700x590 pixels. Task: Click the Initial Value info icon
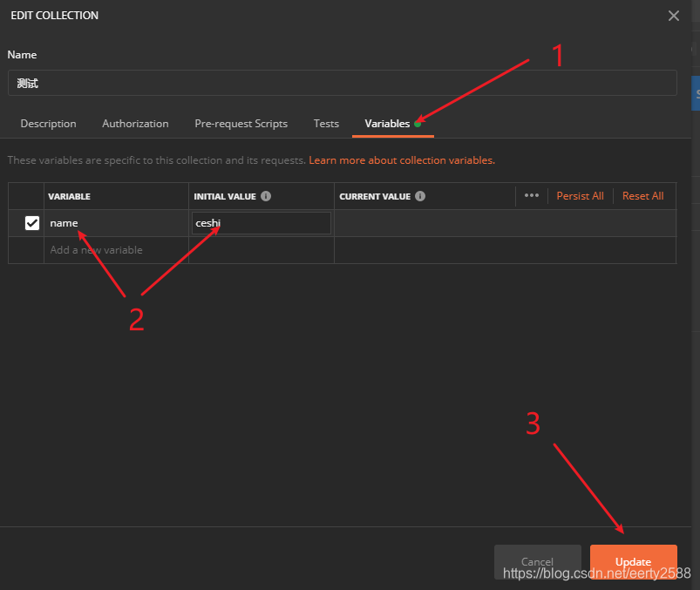pyautogui.click(x=266, y=196)
